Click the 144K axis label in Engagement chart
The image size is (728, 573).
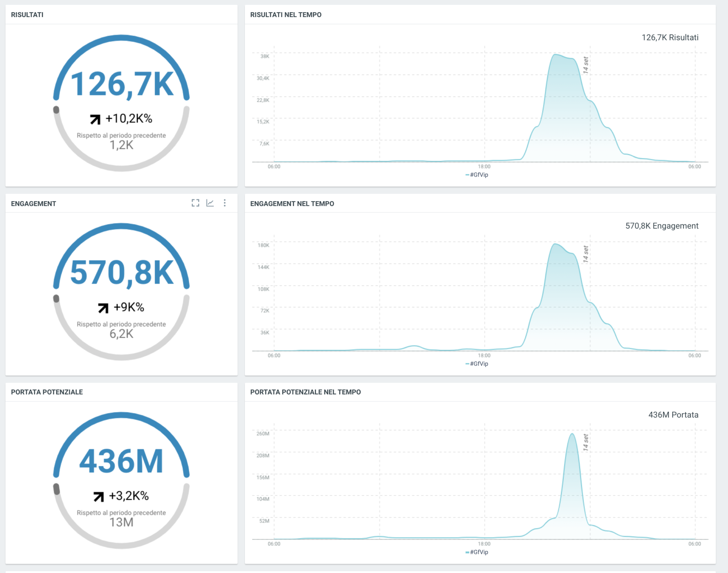(x=264, y=267)
